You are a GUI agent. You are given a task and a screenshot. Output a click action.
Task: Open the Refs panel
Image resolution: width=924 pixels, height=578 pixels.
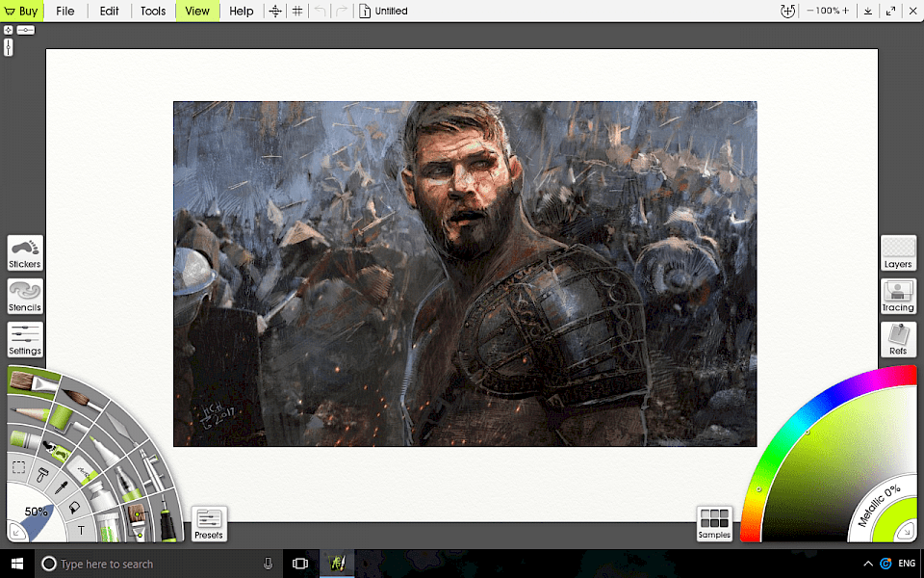point(898,340)
